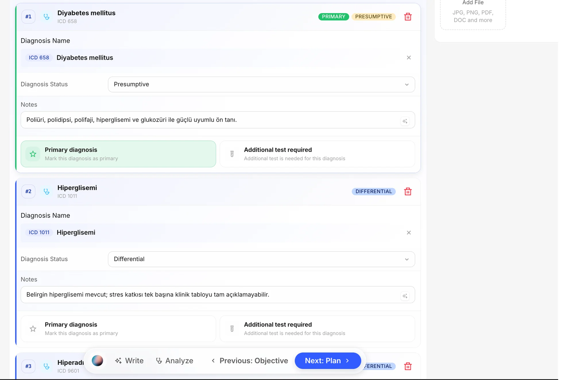Click the #1 diagnosis number badge
588x380 pixels.
[x=28, y=17]
